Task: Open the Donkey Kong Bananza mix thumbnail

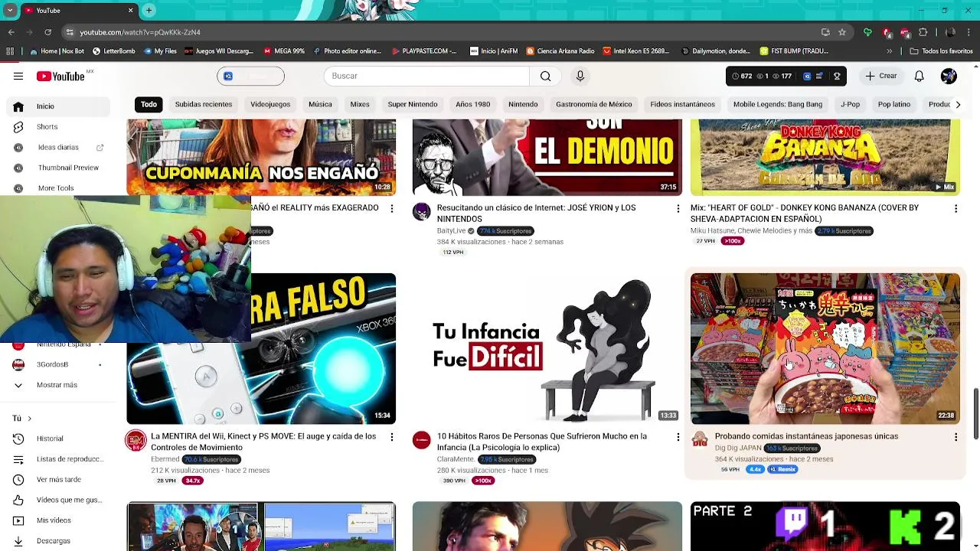Action: pyautogui.click(x=825, y=157)
